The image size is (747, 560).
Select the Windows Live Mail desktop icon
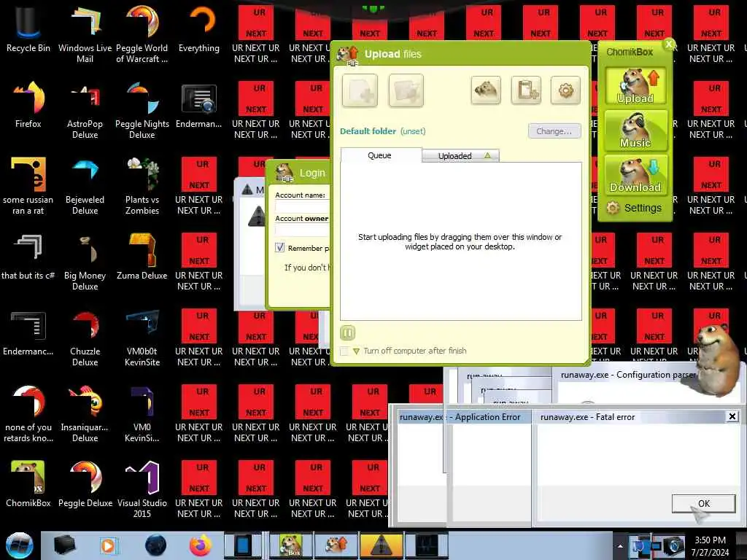coord(85,34)
